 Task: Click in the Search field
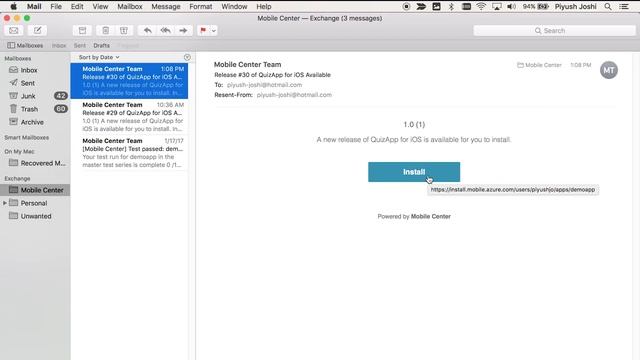(554, 31)
